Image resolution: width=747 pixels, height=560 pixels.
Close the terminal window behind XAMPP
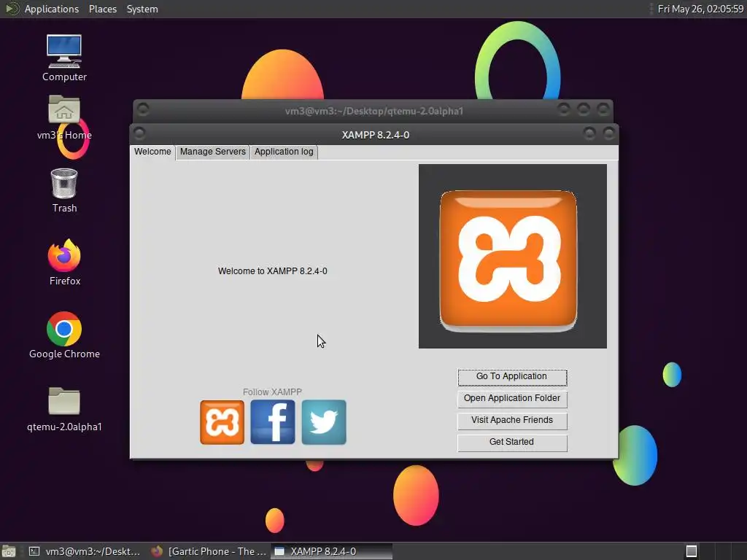(x=603, y=109)
